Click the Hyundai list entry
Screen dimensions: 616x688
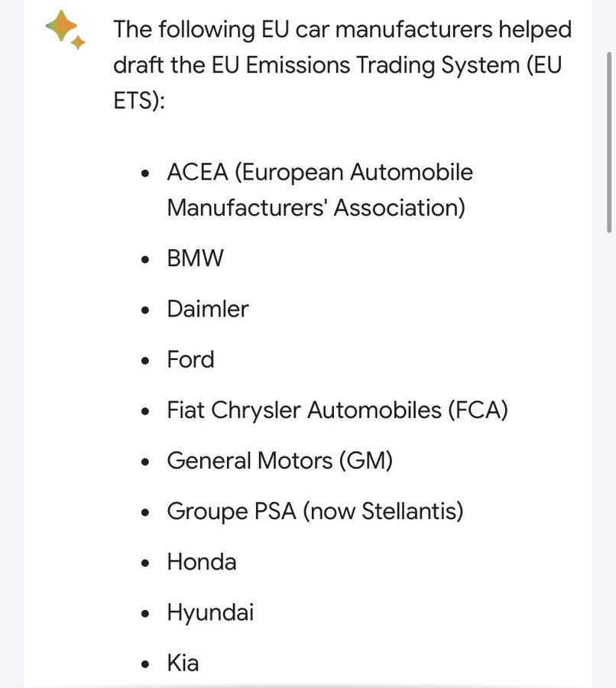point(210,613)
